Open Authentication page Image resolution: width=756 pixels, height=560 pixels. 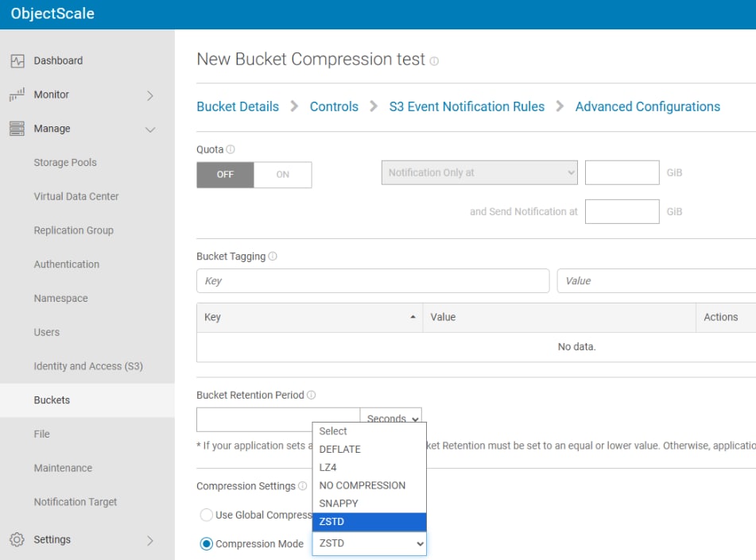coord(67,264)
